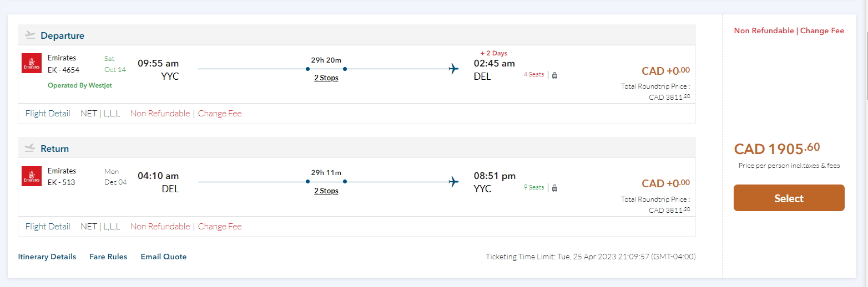
Task: Expand 2 Stops on departure flight
Action: click(326, 78)
